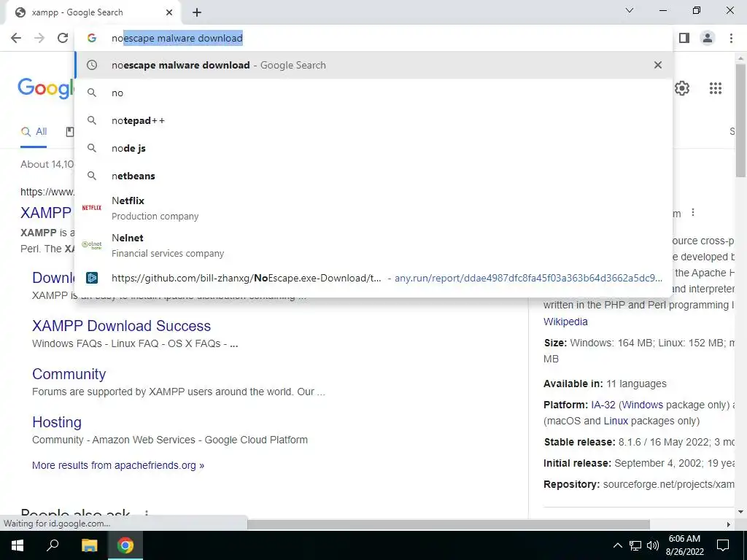Open the notification center icon

click(x=723, y=545)
